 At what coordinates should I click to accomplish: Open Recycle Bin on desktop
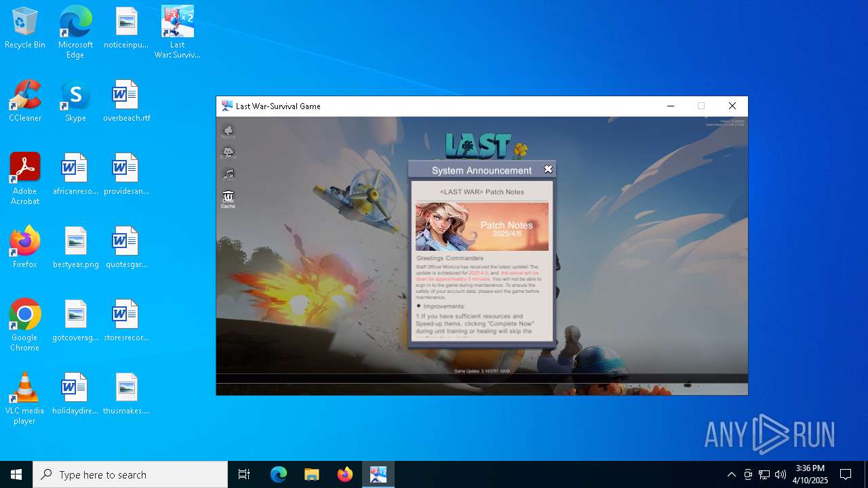[x=25, y=28]
